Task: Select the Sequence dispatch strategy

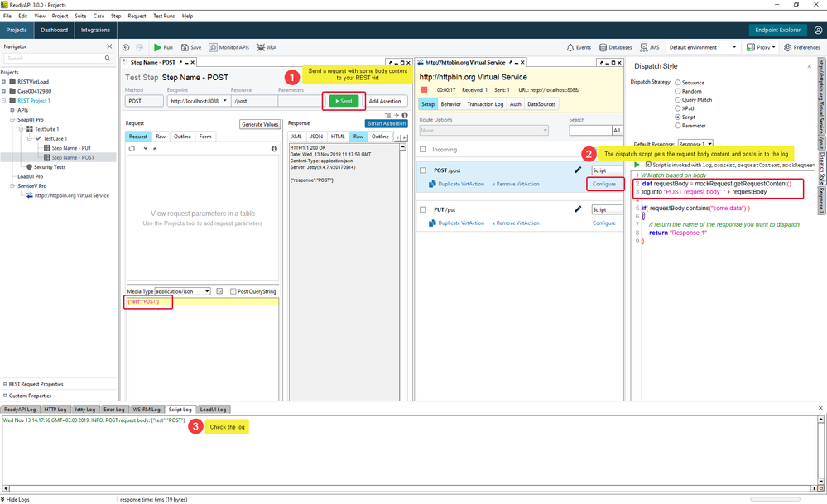Action: click(679, 83)
